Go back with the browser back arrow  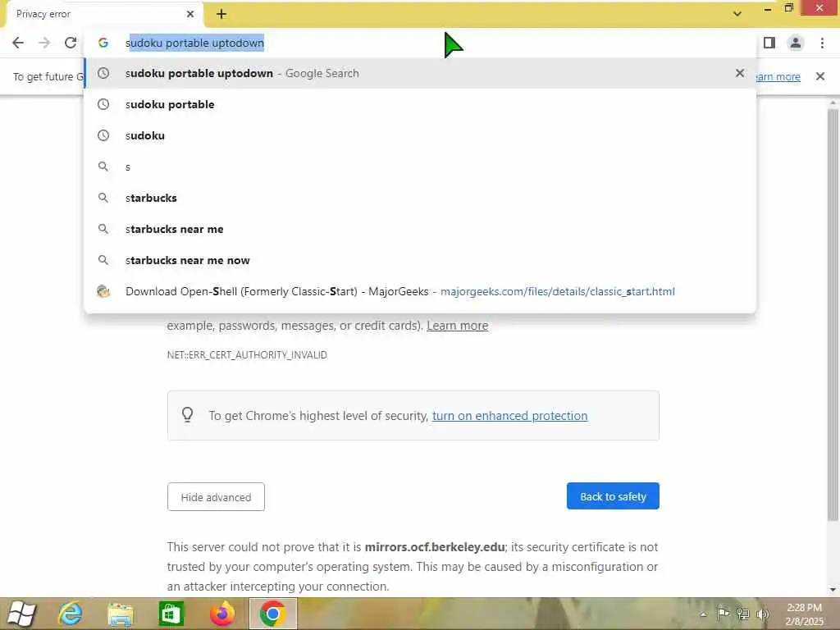pos(18,43)
